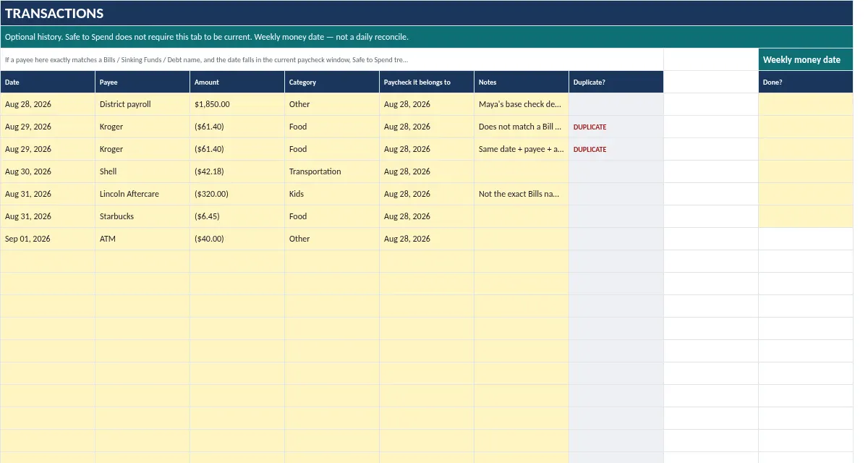Select the Aug 28, 2026 date in District payroll row
The width and height of the screenshot is (868, 463).
(48, 105)
